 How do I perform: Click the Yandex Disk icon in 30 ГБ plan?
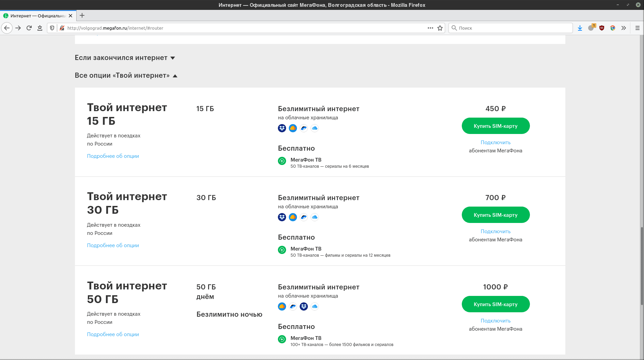pyautogui.click(x=304, y=217)
